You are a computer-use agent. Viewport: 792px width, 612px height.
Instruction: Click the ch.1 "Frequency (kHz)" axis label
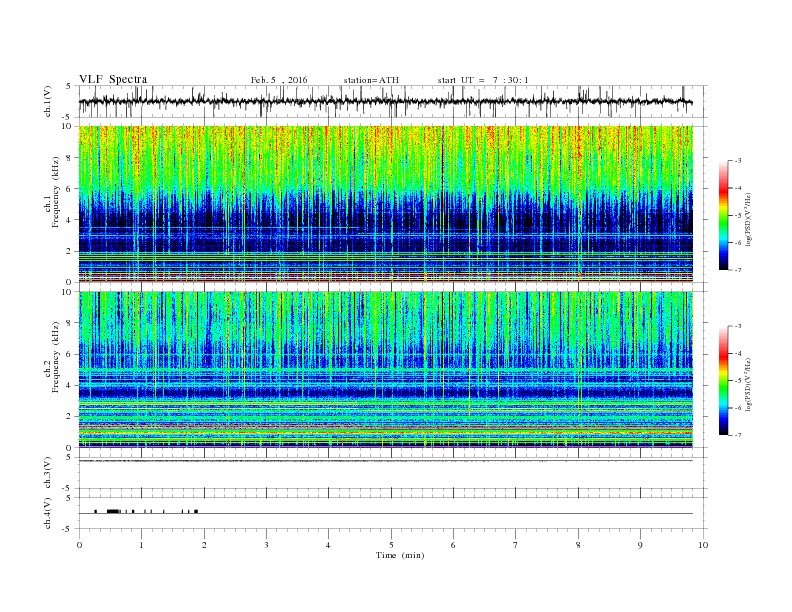56,192
